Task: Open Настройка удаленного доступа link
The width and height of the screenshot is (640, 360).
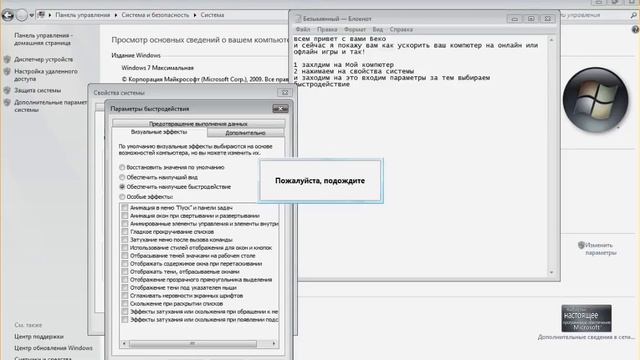Action: (x=46, y=75)
